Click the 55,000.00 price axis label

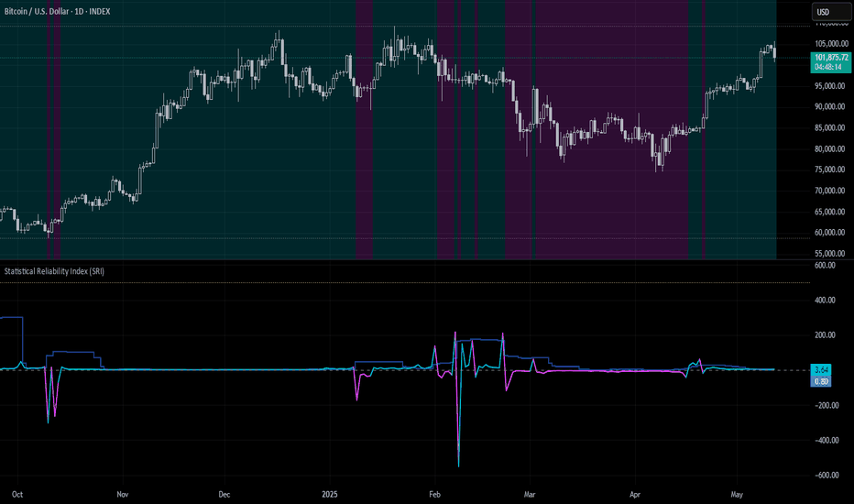[830, 253]
